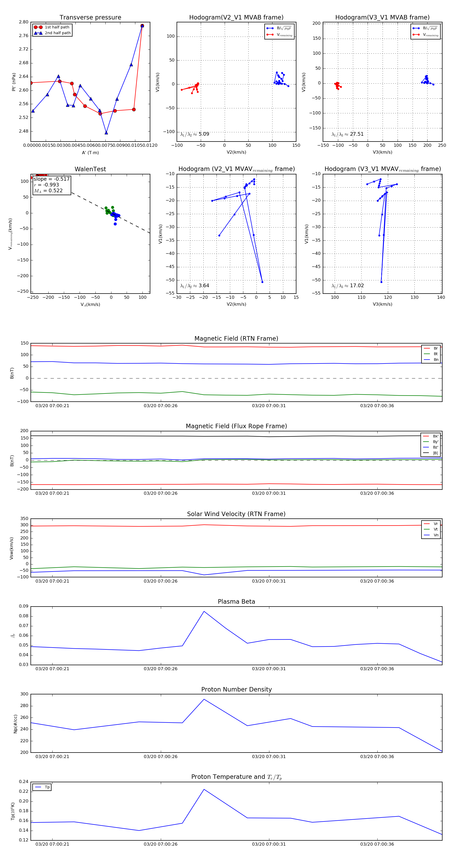473x868 pixels.
Task: Select the By' legend entry
Action: point(431,442)
